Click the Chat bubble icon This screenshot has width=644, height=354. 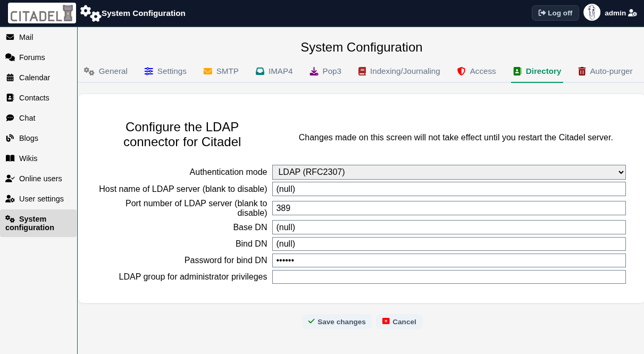(x=10, y=118)
